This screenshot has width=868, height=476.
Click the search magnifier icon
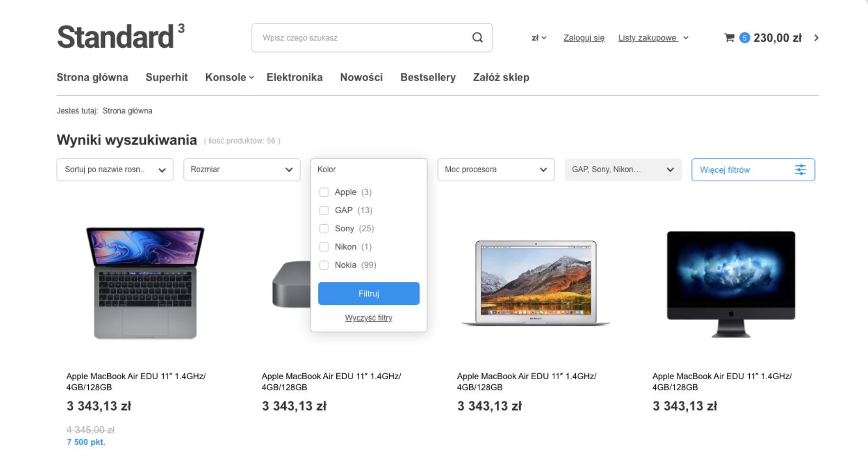pyautogui.click(x=477, y=37)
